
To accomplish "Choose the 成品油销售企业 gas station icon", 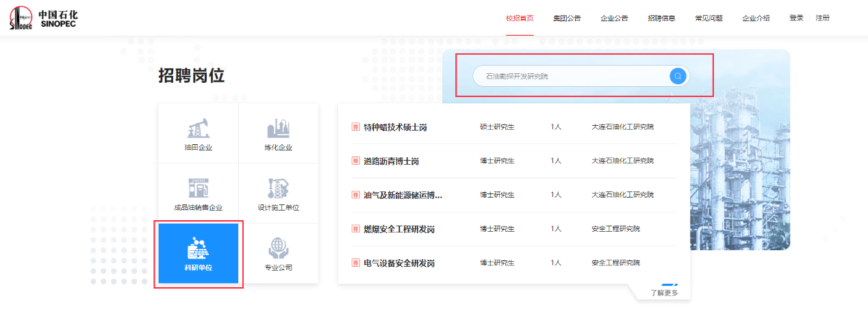I will pyautogui.click(x=198, y=189).
